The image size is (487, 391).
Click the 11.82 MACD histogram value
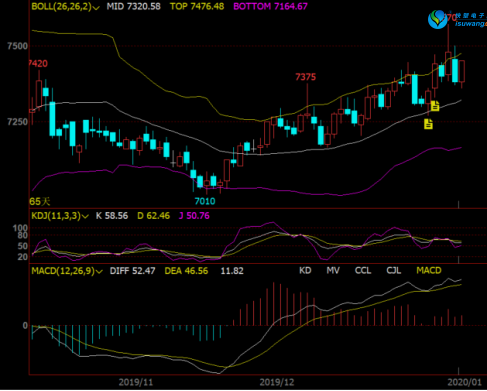click(x=232, y=271)
